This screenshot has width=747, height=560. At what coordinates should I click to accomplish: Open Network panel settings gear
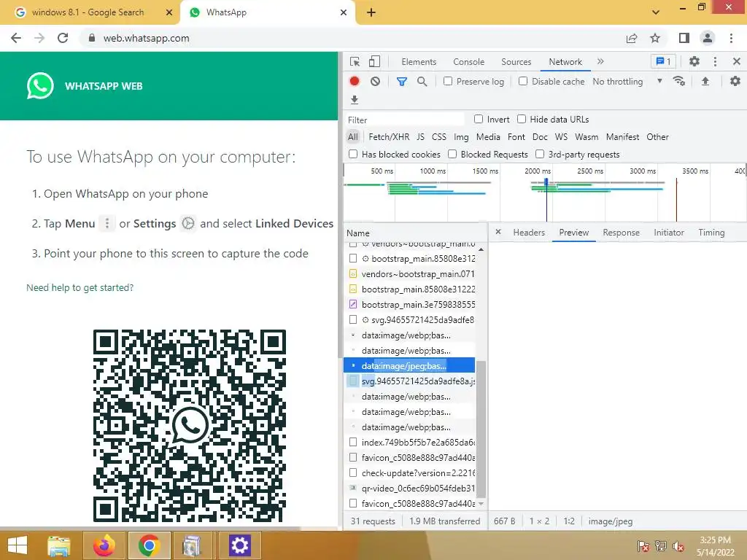pos(735,82)
